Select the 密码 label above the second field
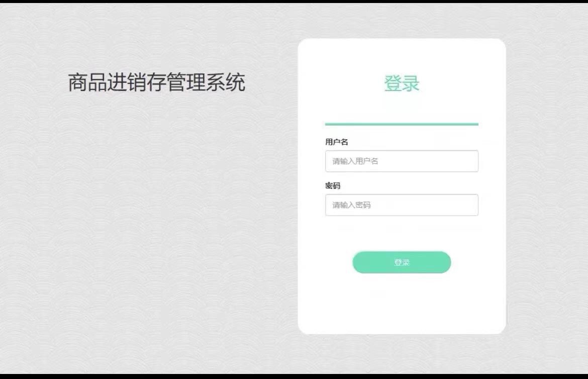This screenshot has height=379, width=588. 333,186
